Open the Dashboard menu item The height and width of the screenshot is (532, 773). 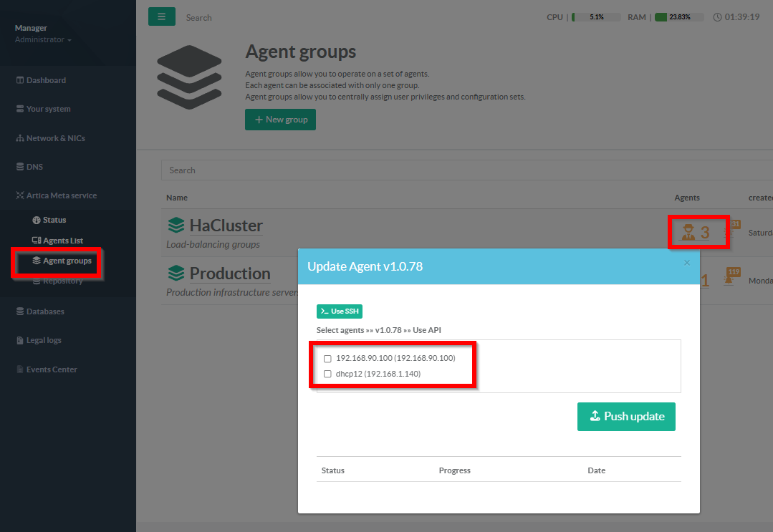click(x=46, y=80)
